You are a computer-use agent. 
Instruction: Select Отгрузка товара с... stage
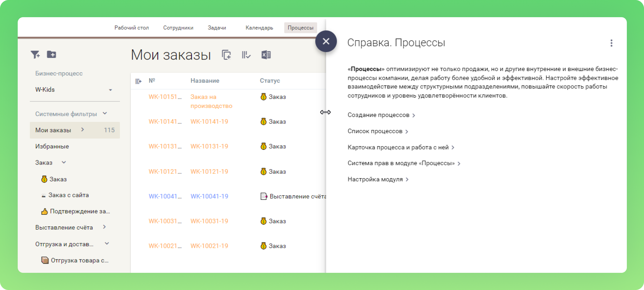80,260
